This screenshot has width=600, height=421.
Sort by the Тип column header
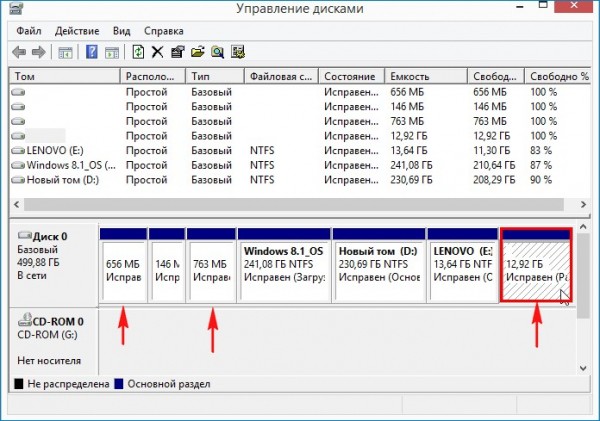tap(215, 76)
